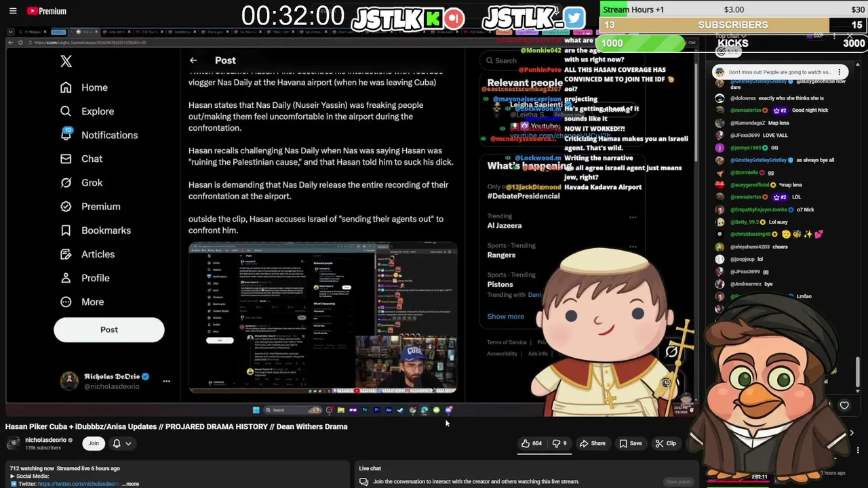Image resolution: width=868 pixels, height=488 pixels.
Task: Click the X page vertical scrollbar
Action: pyautogui.click(x=696, y=113)
